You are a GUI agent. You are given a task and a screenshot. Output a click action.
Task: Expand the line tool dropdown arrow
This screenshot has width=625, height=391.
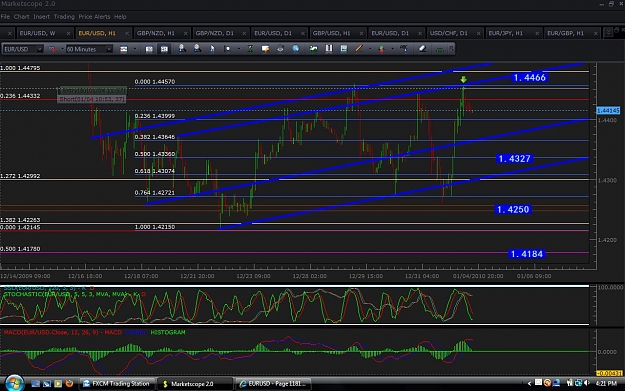tap(369, 49)
